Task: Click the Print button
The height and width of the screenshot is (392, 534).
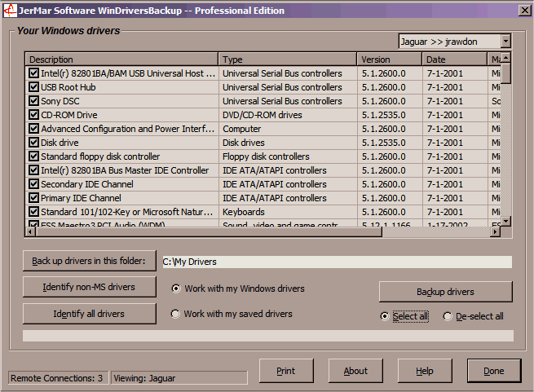Action: pos(286,371)
